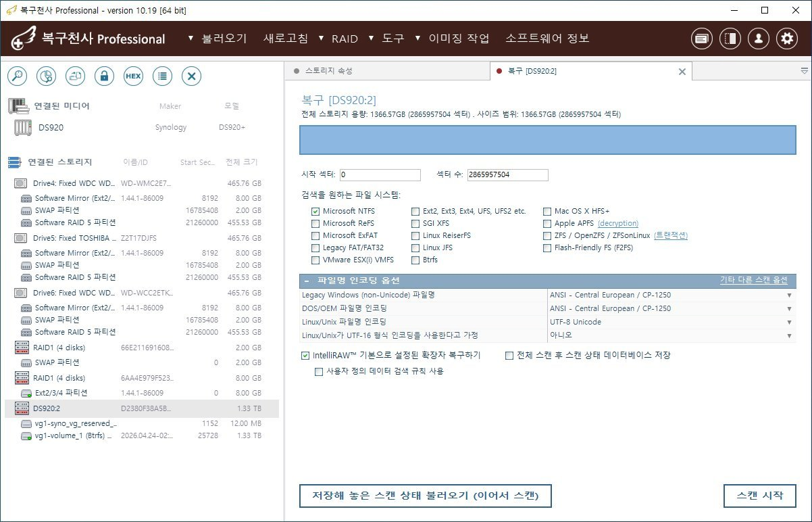Click the Drive4 WDC disk icon
This screenshot has width=812, height=522.
[x=20, y=183]
